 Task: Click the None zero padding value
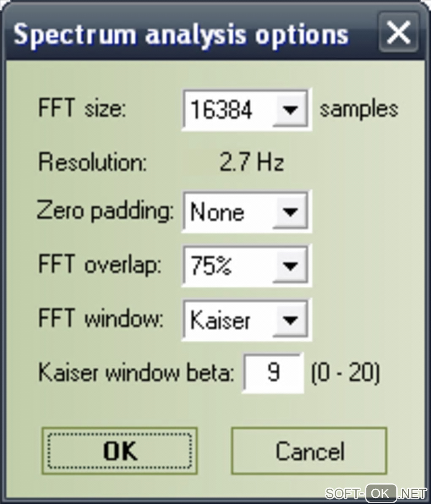point(217,211)
